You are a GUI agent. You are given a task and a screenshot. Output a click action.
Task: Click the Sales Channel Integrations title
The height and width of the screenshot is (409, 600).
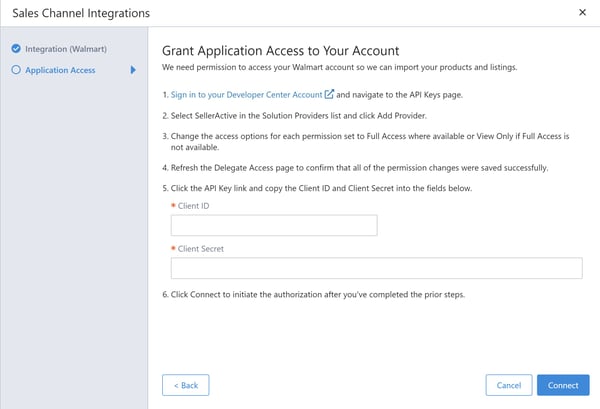[x=81, y=13]
